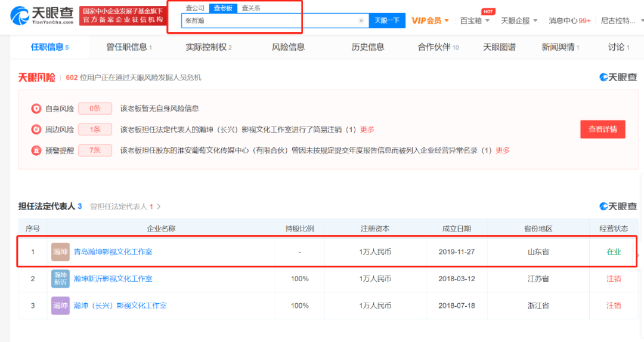
Task: Expand the 百宝箱 dropdown menu
Action: (475, 20)
